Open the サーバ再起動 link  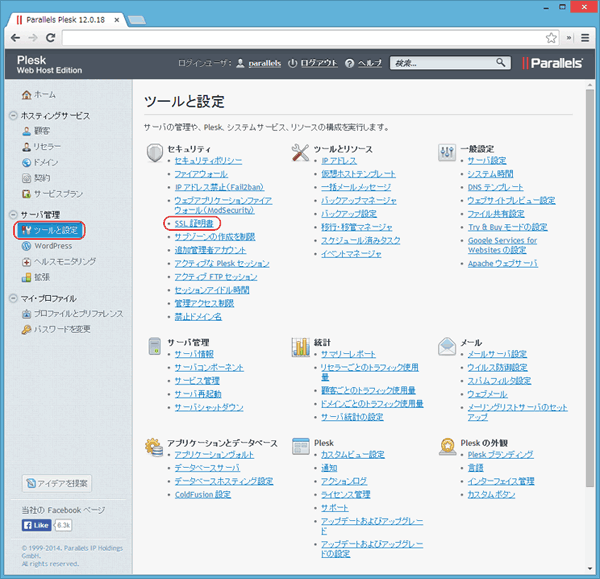coord(198,394)
